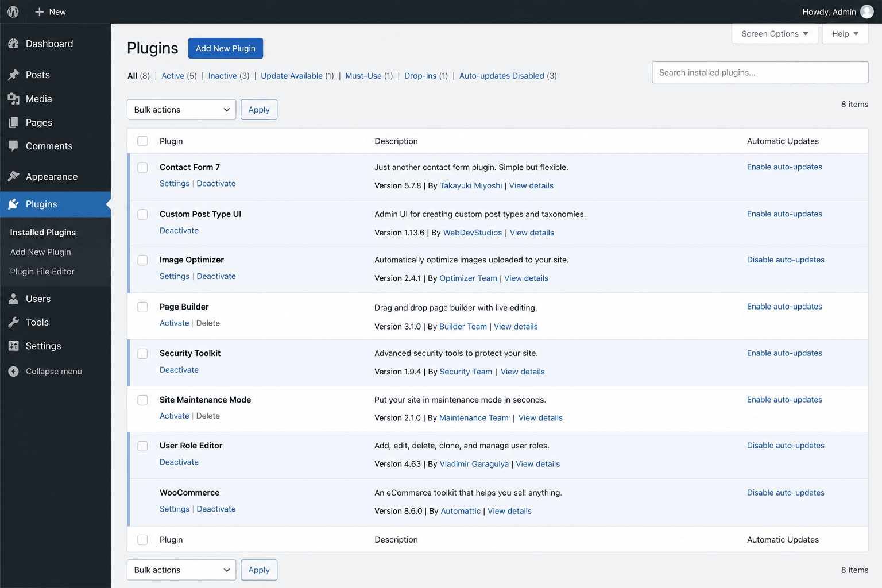Open the Admin user avatar

pyautogui.click(x=867, y=11)
